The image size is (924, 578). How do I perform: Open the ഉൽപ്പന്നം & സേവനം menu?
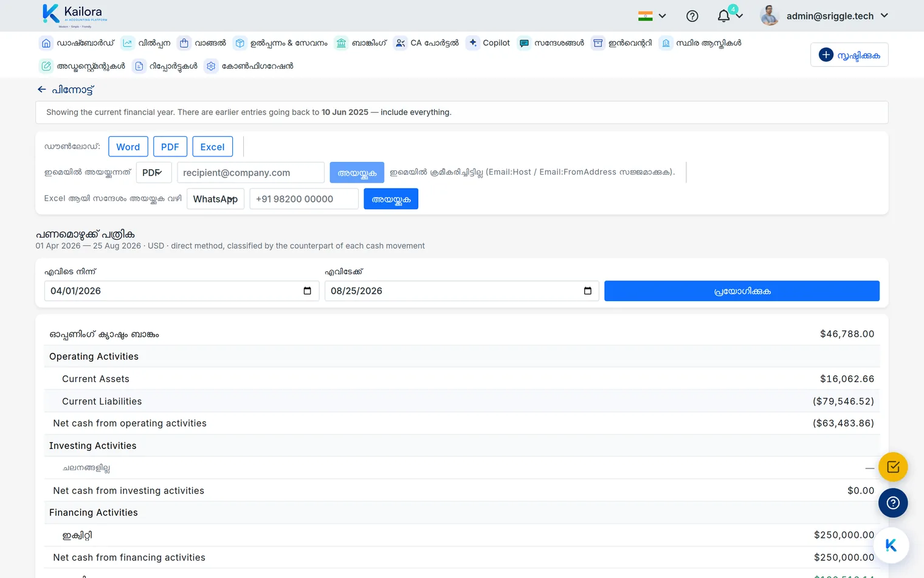point(280,43)
